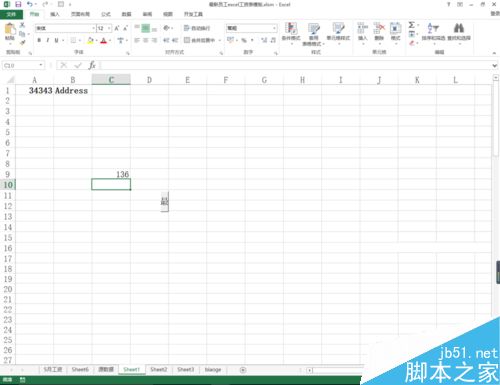Open Format as Table gallery
The image size is (500, 385).
(x=313, y=34)
